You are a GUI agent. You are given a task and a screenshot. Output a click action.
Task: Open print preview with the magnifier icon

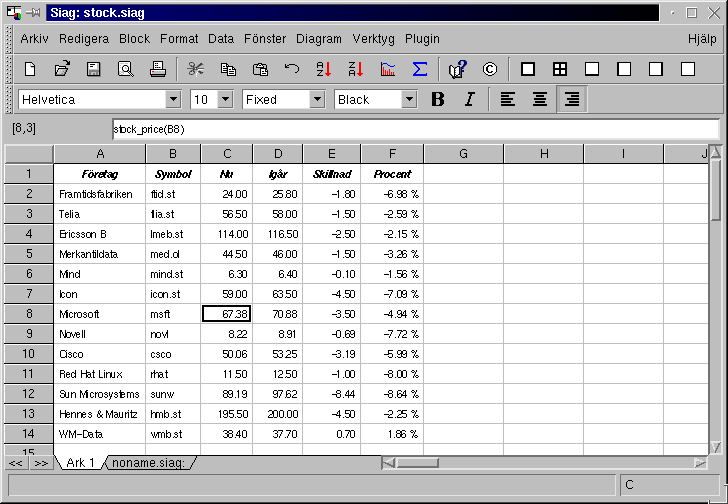[126, 69]
